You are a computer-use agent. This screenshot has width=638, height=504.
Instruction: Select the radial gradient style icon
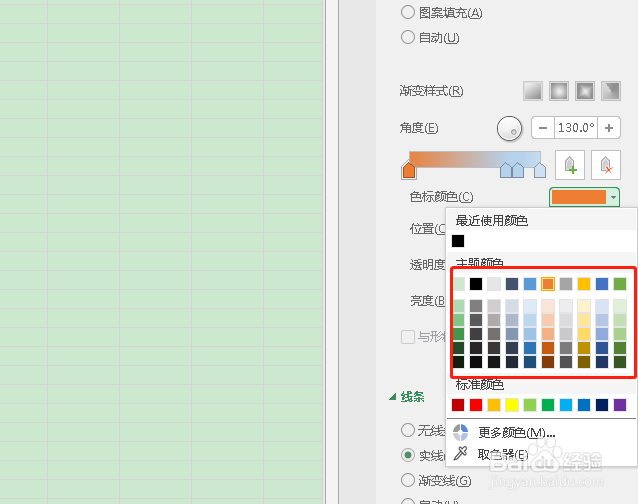point(559,90)
